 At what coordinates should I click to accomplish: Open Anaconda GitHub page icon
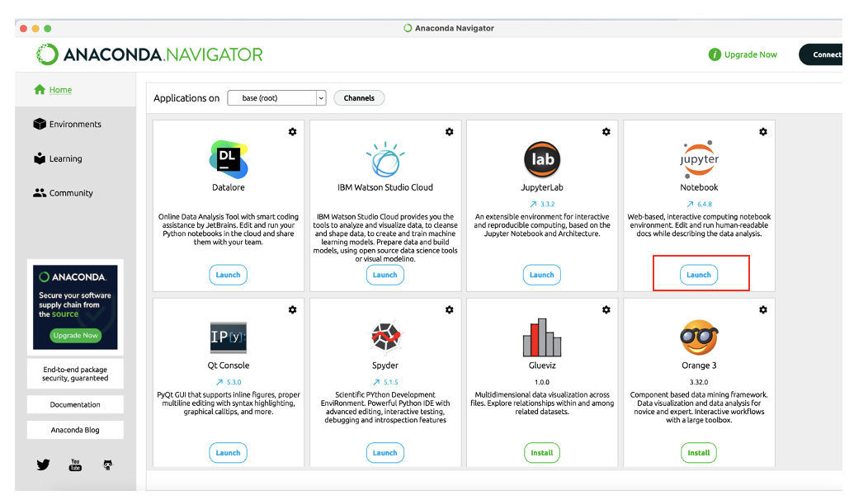point(108,465)
